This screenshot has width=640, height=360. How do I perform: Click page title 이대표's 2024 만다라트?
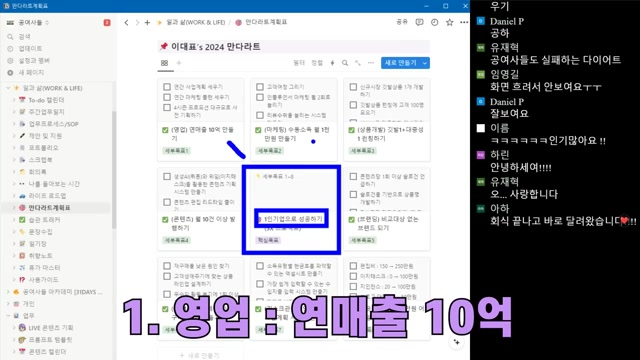click(x=216, y=47)
